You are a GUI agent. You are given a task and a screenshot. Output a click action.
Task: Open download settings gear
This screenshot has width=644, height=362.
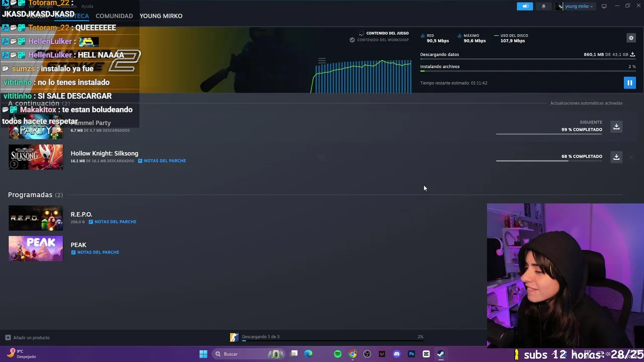tap(631, 38)
